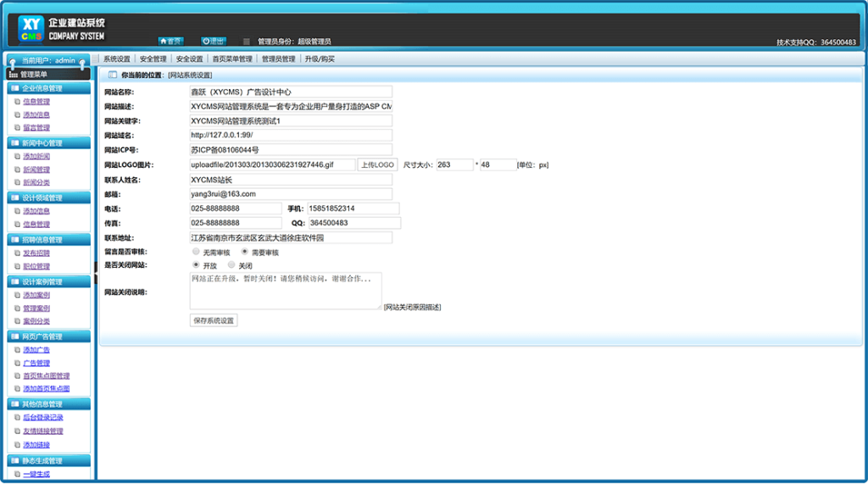This screenshot has height=484, width=868.
Task: Open the 升级/购买 menu
Action: pos(320,58)
